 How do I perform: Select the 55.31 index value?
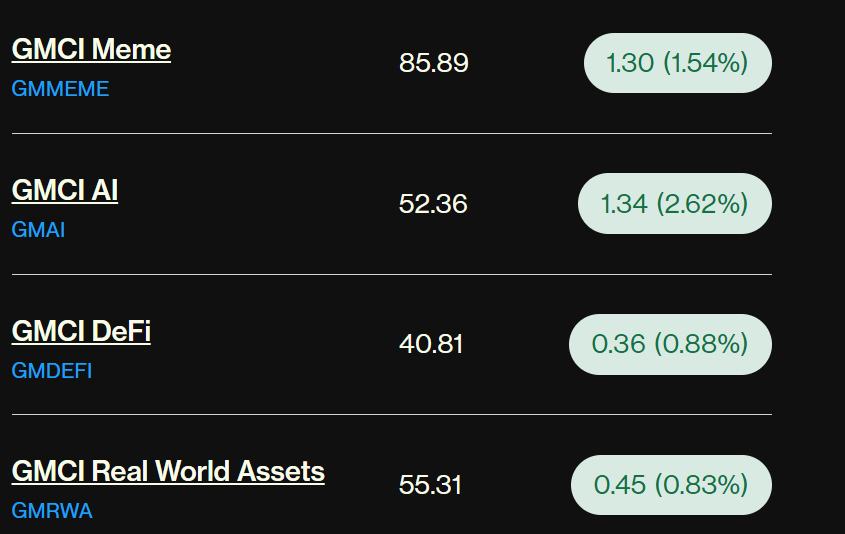coord(430,485)
